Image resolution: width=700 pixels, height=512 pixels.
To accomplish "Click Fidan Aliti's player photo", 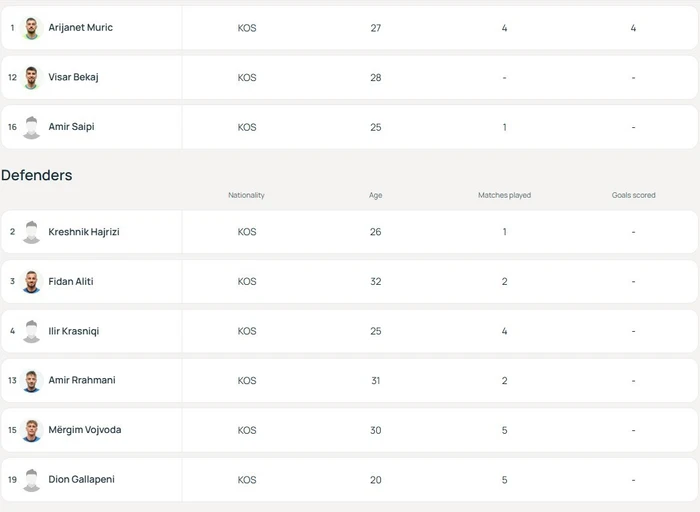I will pyautogui.click(x=32, y=282).
